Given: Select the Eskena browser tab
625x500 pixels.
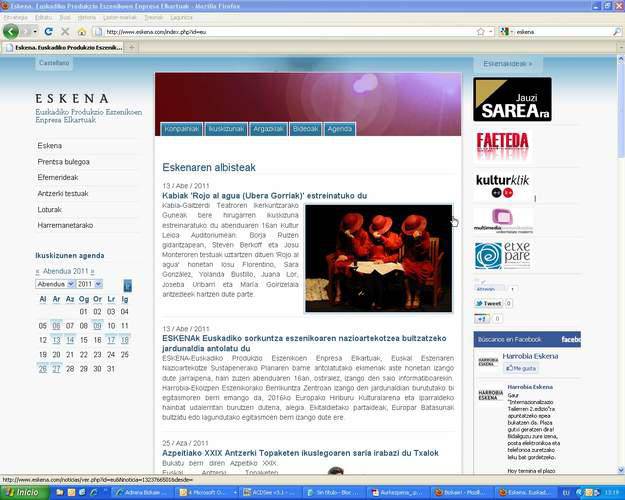Looking at the screenshot, I should click(63, 47).
